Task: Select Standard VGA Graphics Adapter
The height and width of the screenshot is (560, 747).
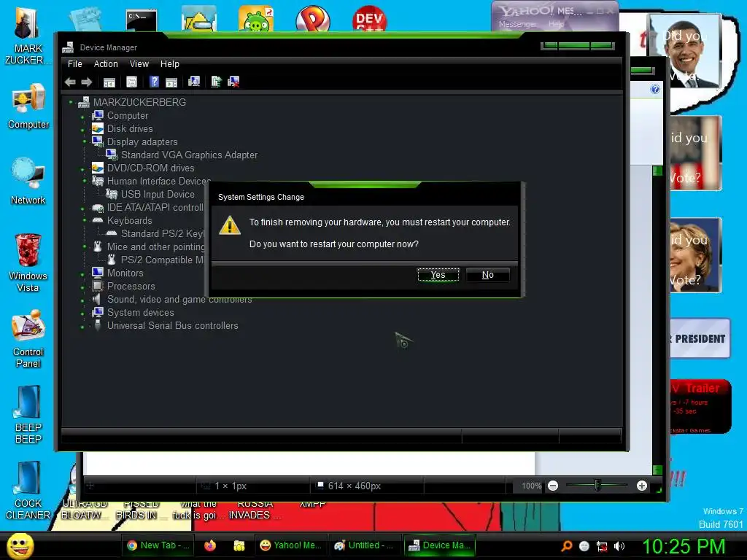Action: 189,155
